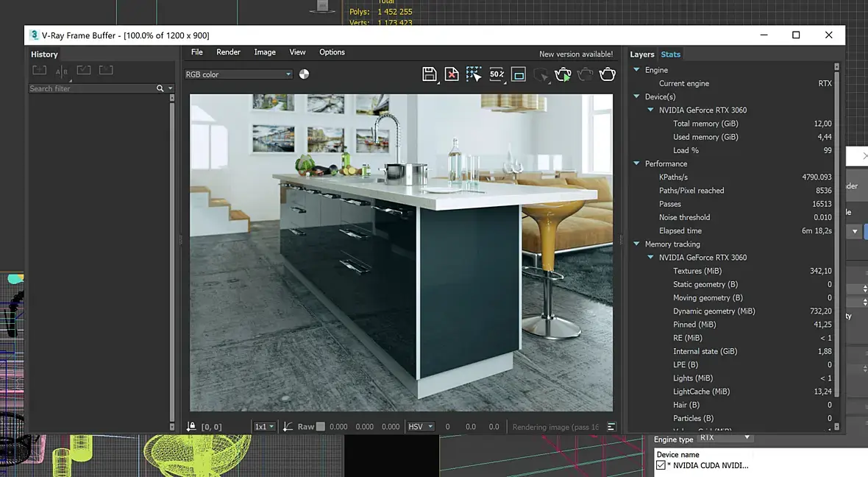Viewport: 868px width, 477px height.
Task: Toggle the pixel coordinate lock icon
Action: click(191, 426)
